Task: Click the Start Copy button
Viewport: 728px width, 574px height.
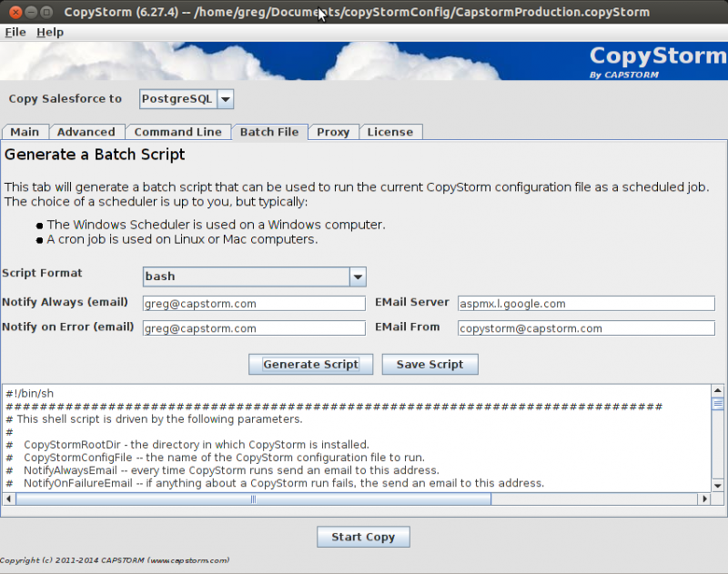Action: [363, 537]
